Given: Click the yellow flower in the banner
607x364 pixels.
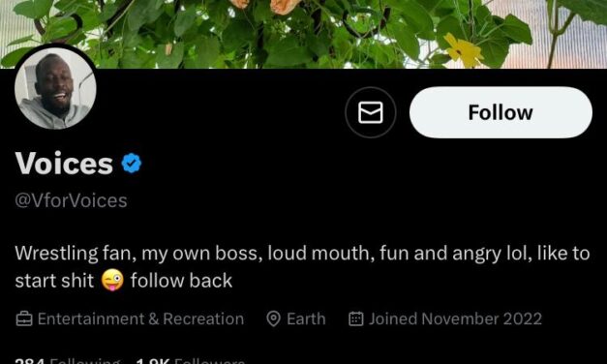Looking at the screenshot, I should [x=464, y=50].
